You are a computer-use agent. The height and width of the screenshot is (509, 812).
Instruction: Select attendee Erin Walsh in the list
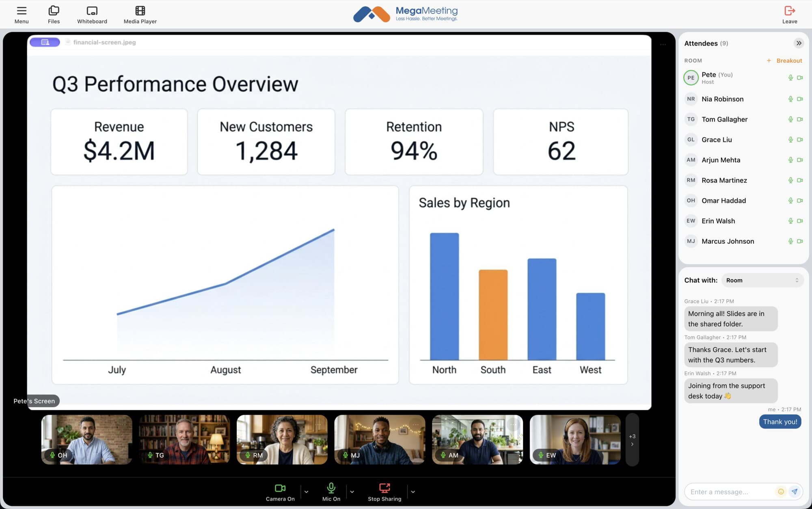point(743,221)
